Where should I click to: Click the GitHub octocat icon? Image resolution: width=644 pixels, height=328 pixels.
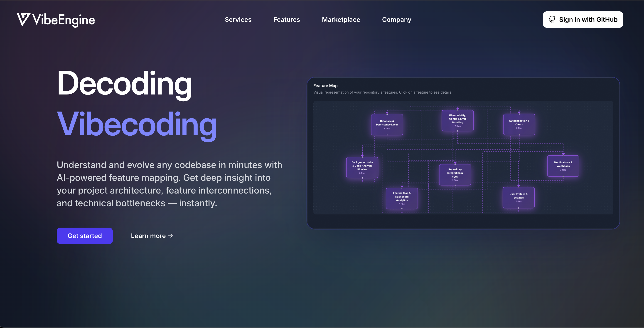(552, 20)
